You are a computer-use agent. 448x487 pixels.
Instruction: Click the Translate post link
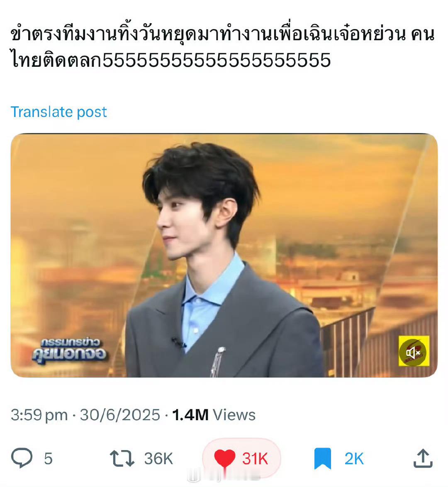(x=59, y=112)
